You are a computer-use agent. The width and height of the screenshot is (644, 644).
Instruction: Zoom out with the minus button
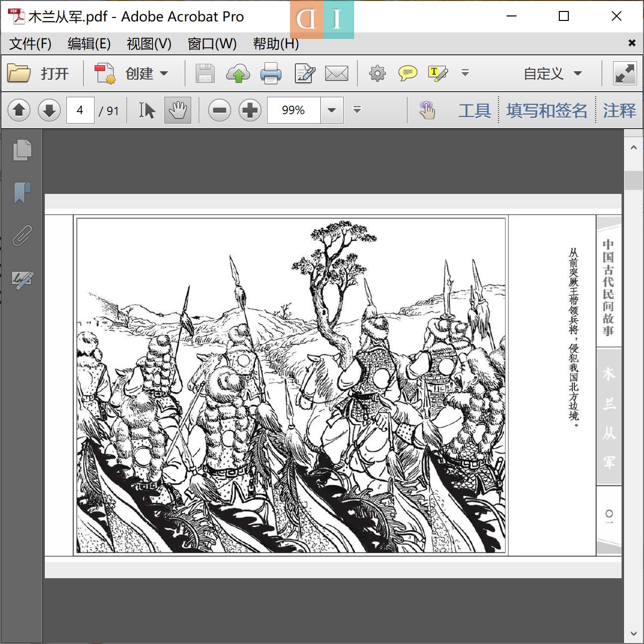(x=219, y=110)
